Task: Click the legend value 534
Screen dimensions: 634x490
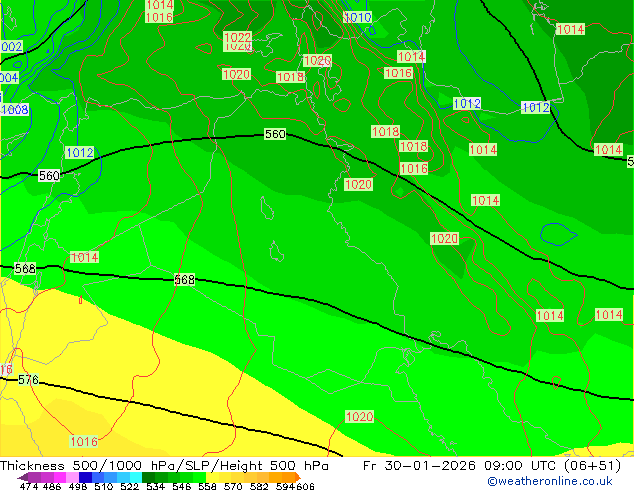Action: (155, 486)
